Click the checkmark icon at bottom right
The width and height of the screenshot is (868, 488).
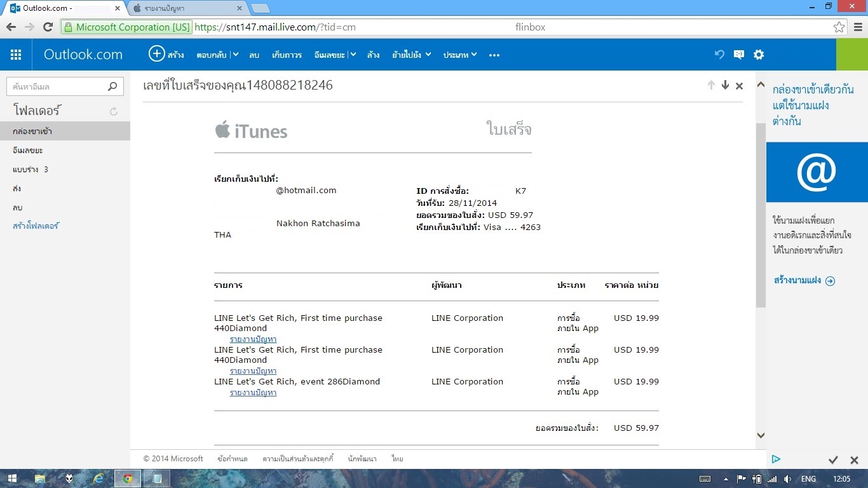coord(834,460)
